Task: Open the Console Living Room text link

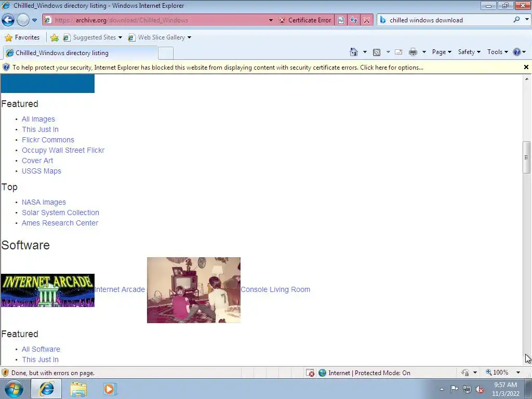Action: pos(275,289)
